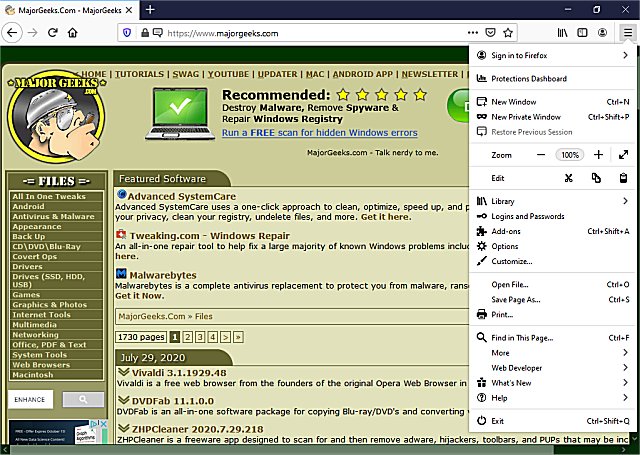Open TUTORIALS nav link
The width and height of the screenshot is (640, 455).
tap(139, 74)
